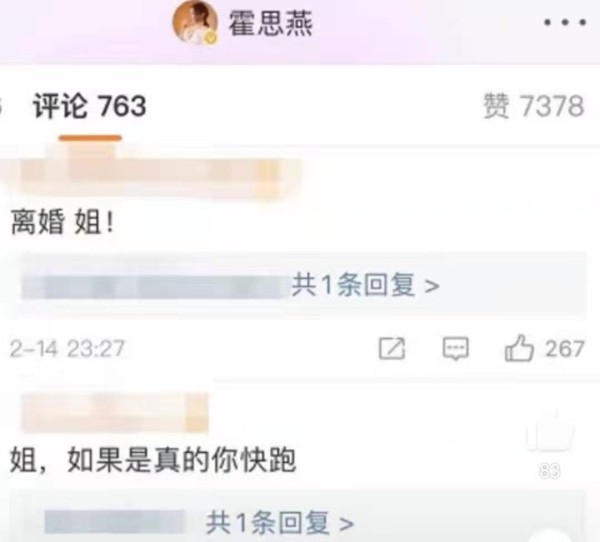Tap the blurred username above the 快跑 comment
The width and height of the screenshot is (600, 542).
click(x=115, y=413)
